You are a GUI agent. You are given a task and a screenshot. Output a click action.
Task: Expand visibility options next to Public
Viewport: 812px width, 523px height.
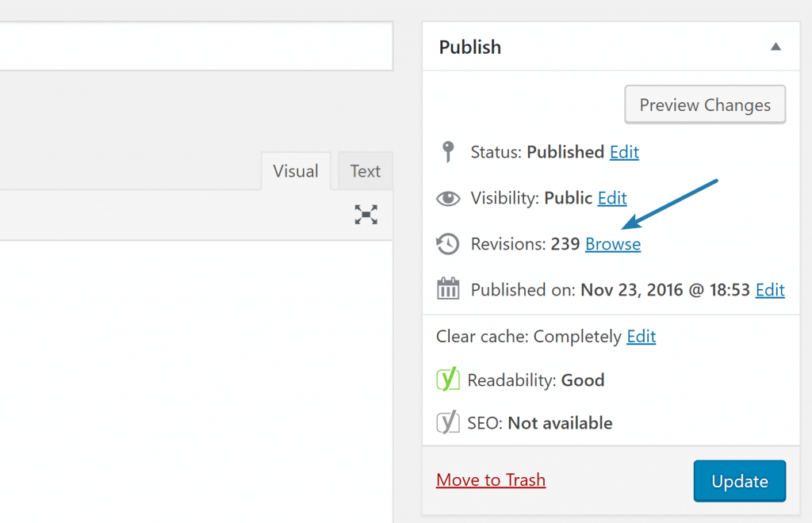coord(612,198)
